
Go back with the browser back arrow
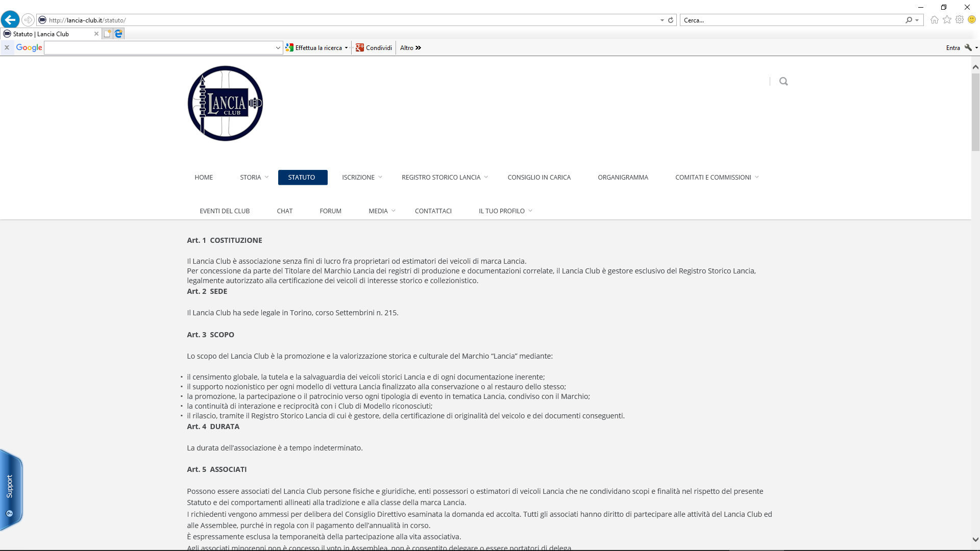tap(10, 20)
